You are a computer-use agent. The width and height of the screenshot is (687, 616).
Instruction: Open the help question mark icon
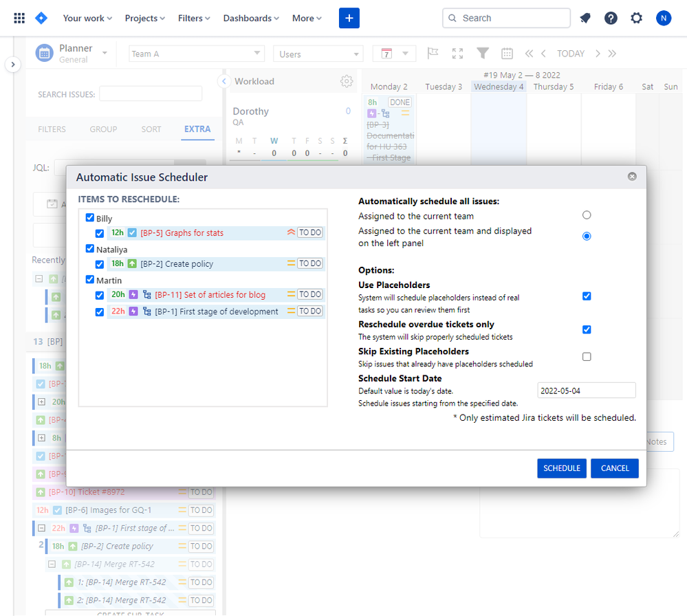point(611,18)
